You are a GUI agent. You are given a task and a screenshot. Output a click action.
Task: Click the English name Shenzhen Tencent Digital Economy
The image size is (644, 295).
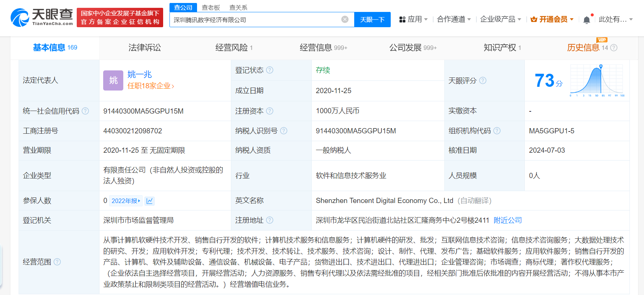point(385,201)
